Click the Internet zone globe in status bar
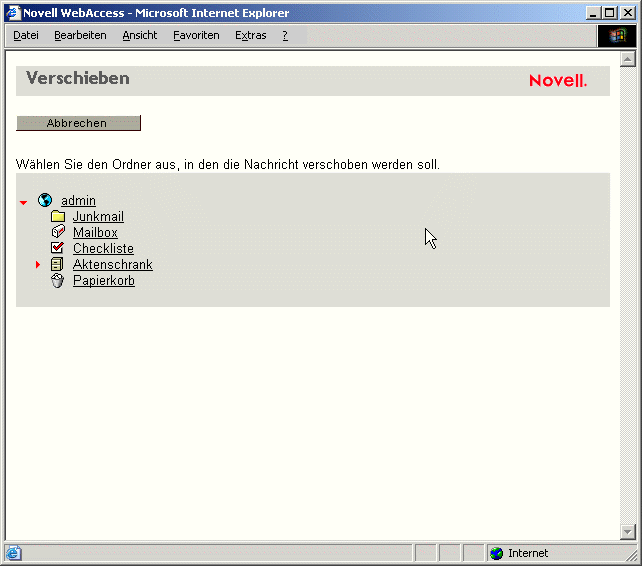The width and height of the screenshot is (642, 566). pyautogui.click(x=497, y=553)
